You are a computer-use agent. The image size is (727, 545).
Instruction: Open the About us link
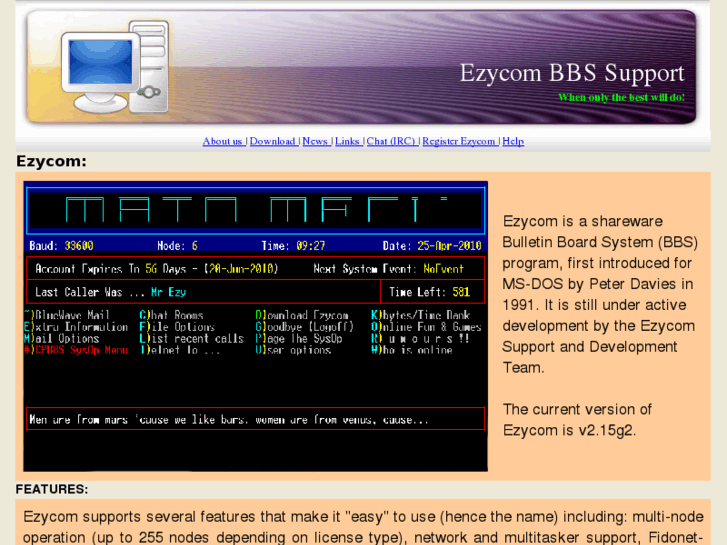click(223, 141)
